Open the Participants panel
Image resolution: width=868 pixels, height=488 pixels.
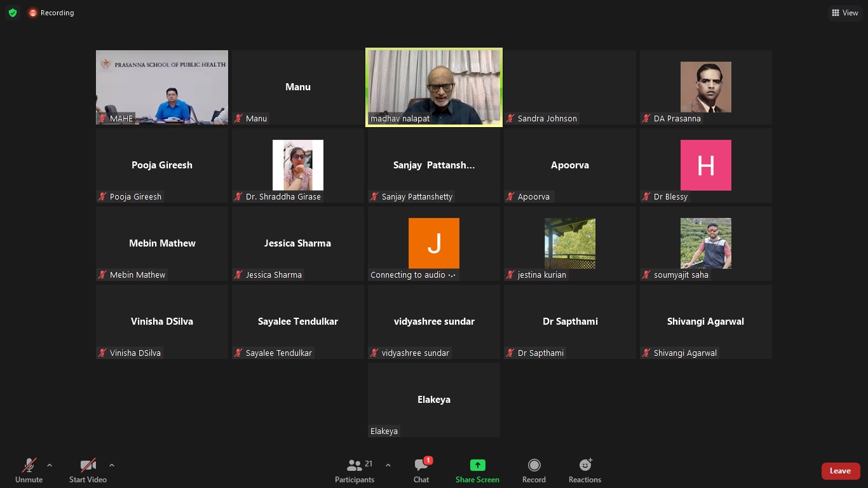tap(355, 470)
